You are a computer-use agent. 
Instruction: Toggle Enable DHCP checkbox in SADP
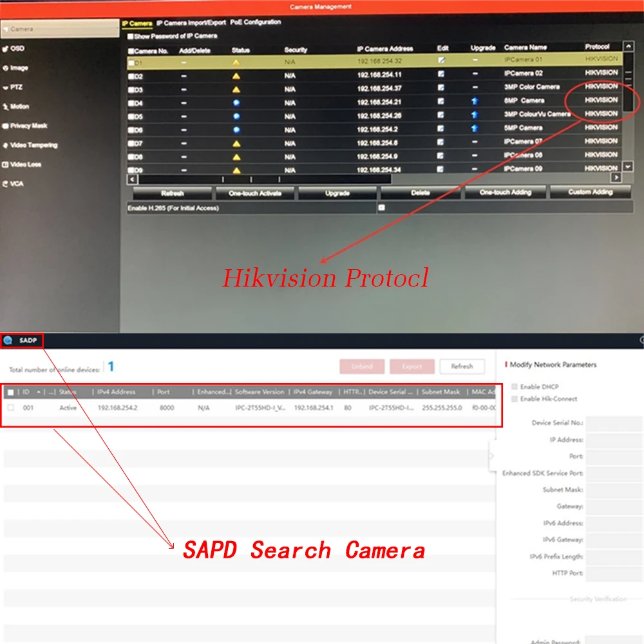pyautogui.click(x=514, y=386)
